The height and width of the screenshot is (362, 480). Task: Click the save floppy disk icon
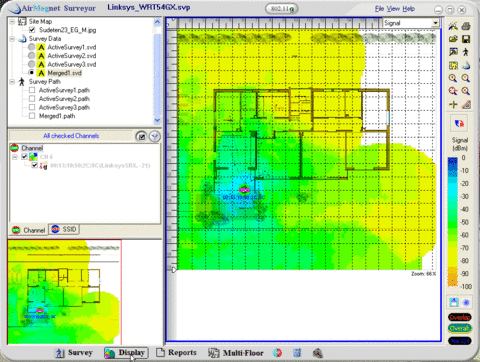(x=466, y=39)
